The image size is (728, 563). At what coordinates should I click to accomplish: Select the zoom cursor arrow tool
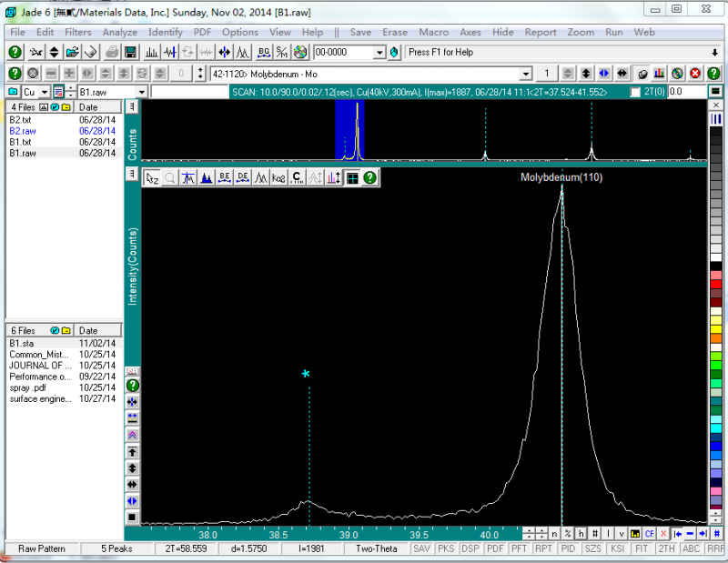[152, 178]
